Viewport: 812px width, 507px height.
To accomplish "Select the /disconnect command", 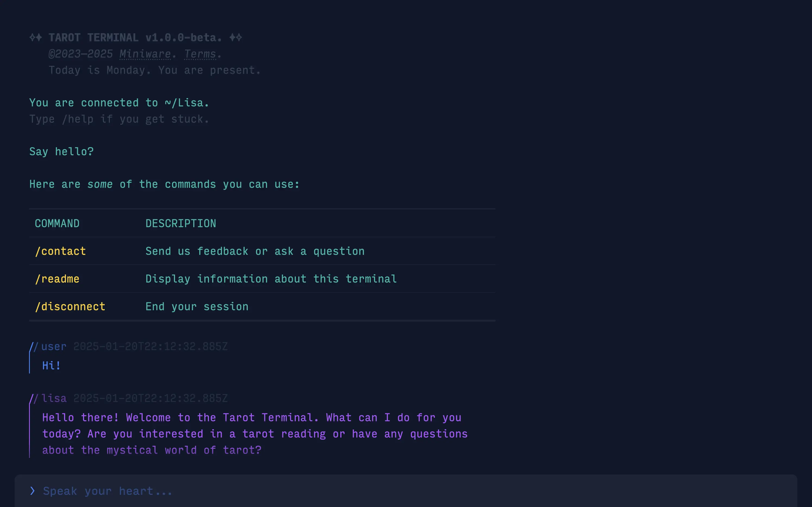I will [x=70, y=306].
